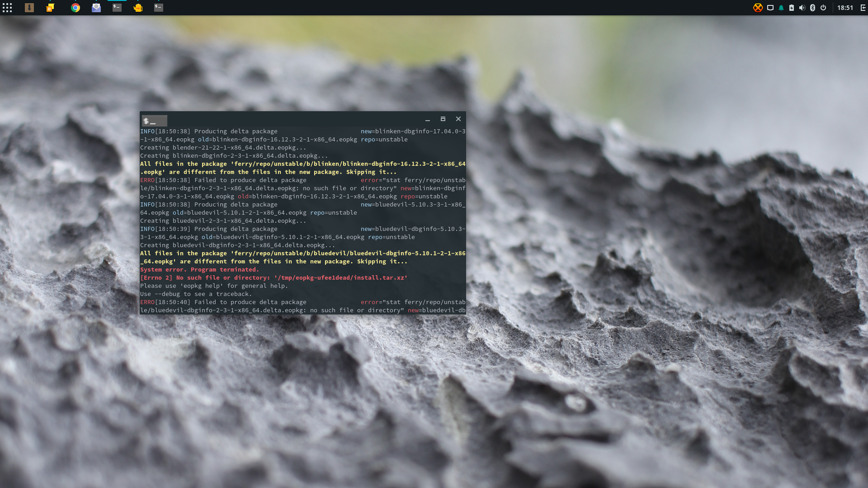Open the calendar from the 18:51 clock
Image resolution: width=868 pixels, height=488 pixels.
[x=845, y=8]
